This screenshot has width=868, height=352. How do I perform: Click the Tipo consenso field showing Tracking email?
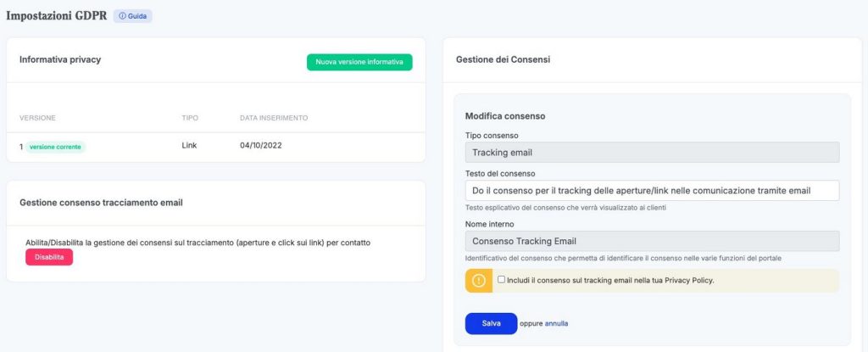(x=652, y=153)
